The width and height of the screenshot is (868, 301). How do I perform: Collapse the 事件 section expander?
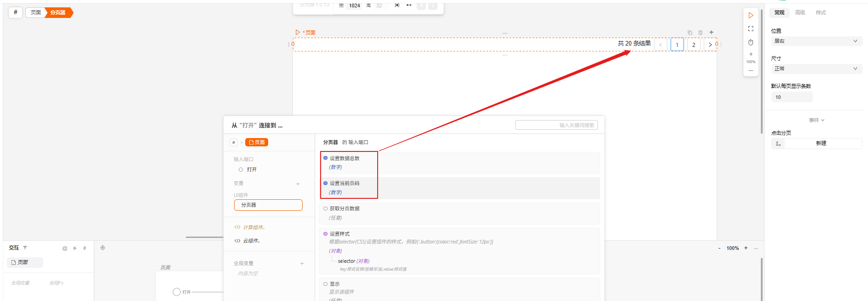(816, 120)
